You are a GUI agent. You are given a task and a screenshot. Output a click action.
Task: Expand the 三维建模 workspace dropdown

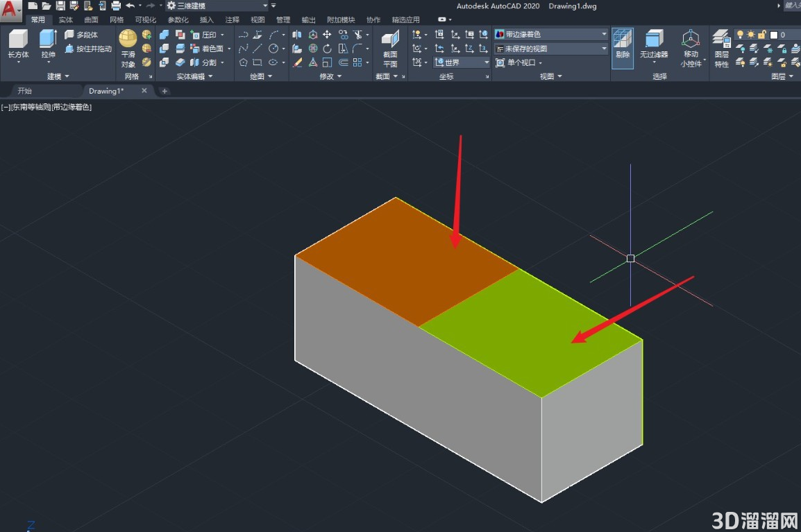[218, 6]
